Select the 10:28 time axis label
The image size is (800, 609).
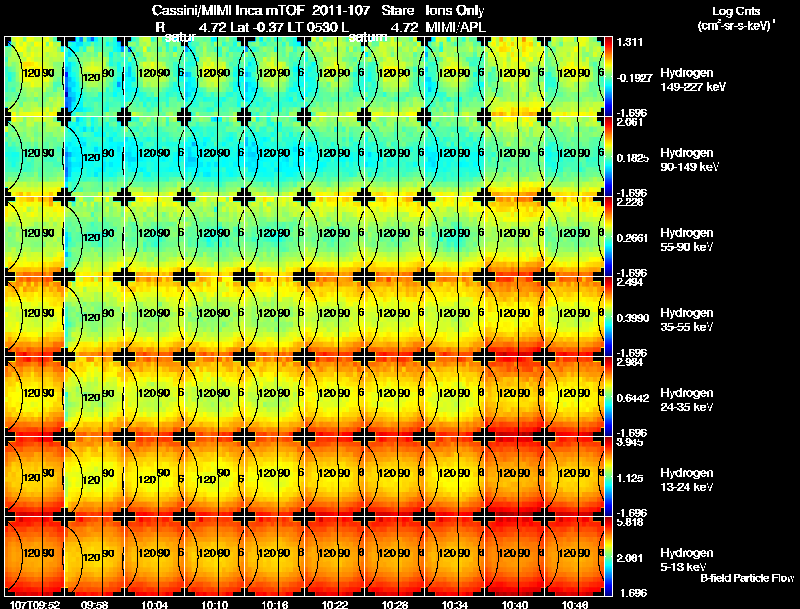[395, 604]
